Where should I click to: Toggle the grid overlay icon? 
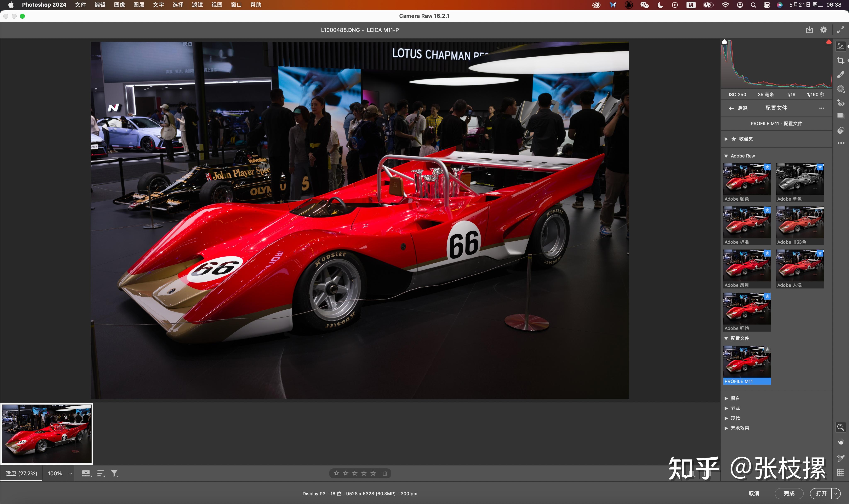pos(841,472)
